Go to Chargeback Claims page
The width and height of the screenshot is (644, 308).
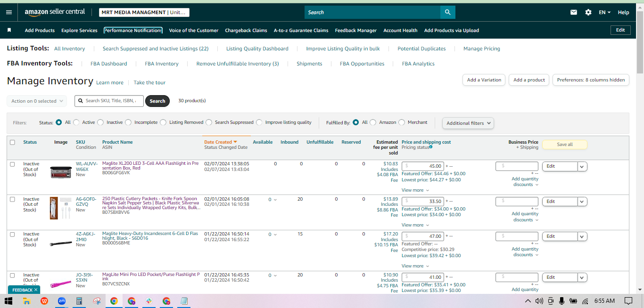[x=246, y=30]
